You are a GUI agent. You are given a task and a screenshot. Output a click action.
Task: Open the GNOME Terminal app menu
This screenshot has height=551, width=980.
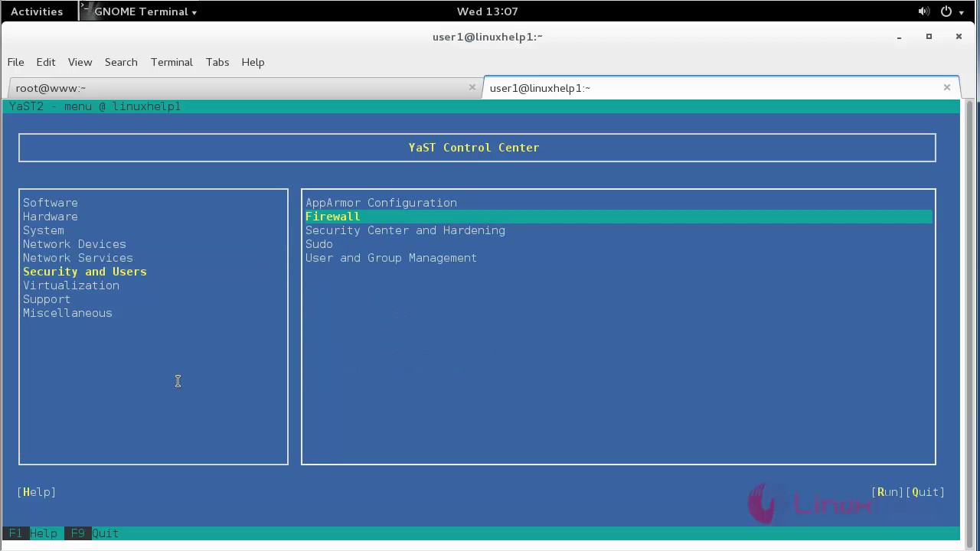coord(139,11)
